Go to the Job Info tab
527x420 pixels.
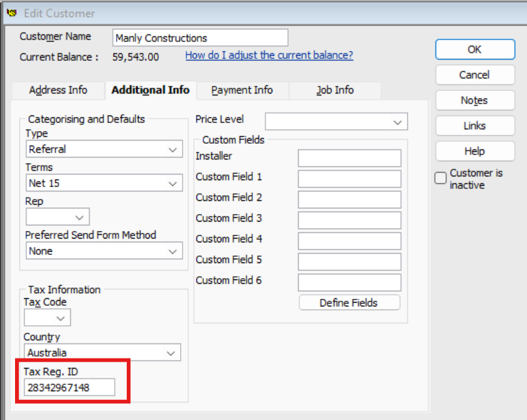[335, 90]
